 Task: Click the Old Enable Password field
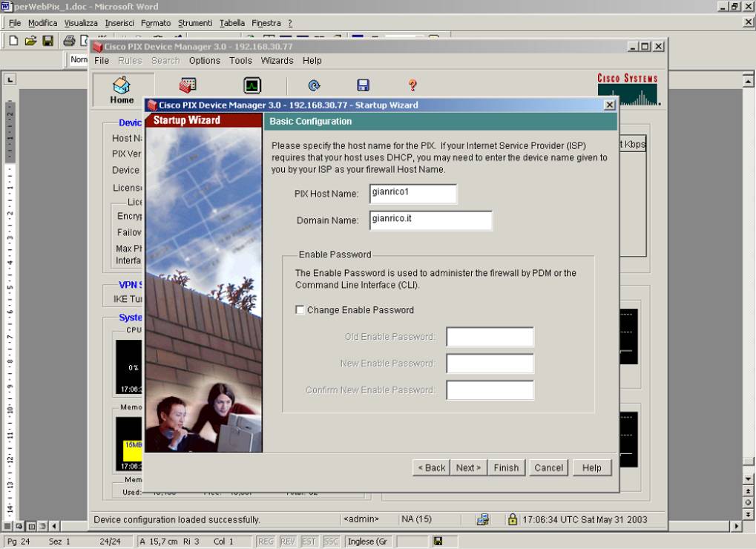click(490, 336)
